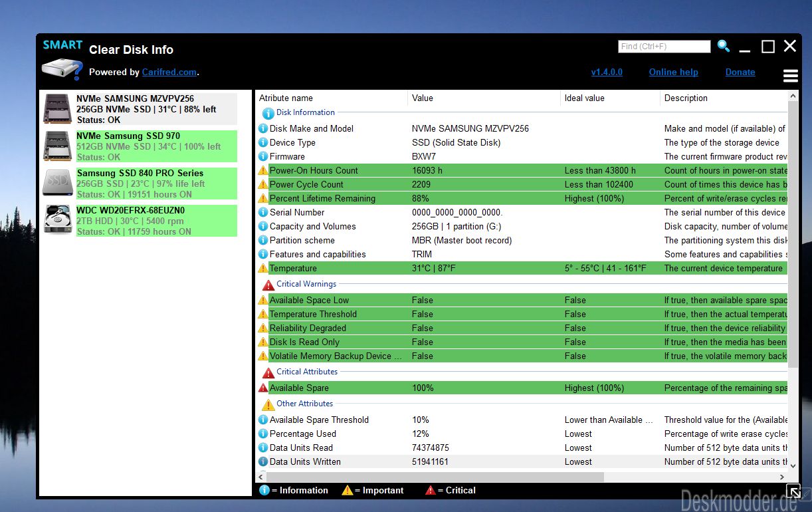Collapse the Critical Attributes group header

(x=307, y=372)
